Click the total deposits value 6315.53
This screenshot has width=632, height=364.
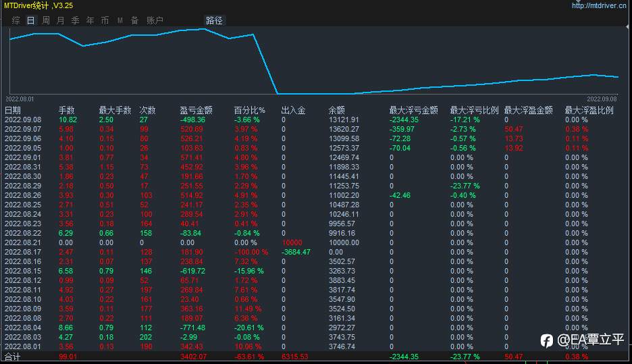(x=294, y=357)
